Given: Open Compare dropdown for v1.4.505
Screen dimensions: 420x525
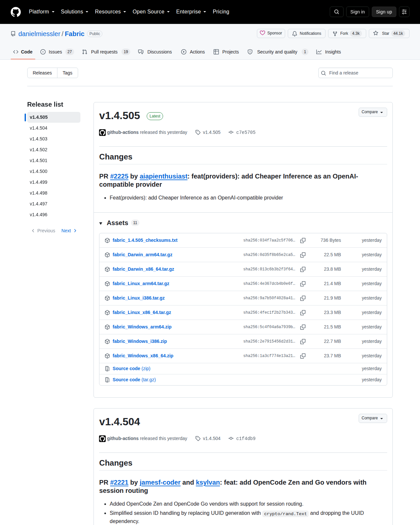Looking at the screenshot, I should [x=373, y=112].
